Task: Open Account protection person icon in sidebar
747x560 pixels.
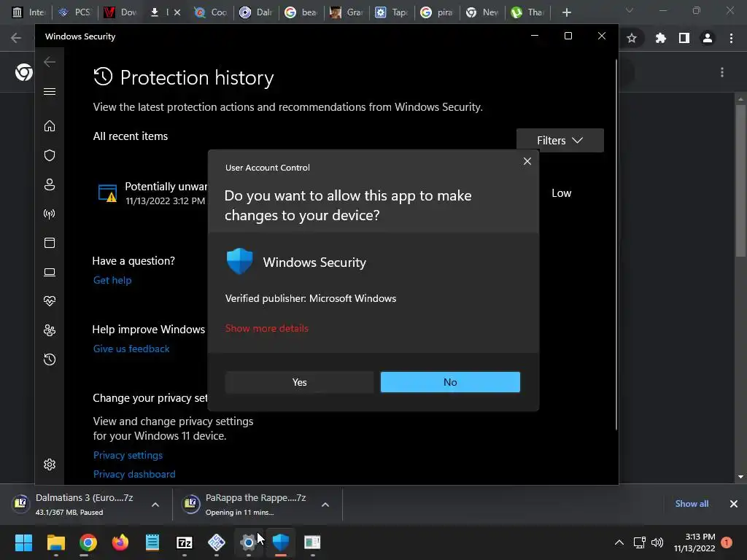Action: click(50, 184)
